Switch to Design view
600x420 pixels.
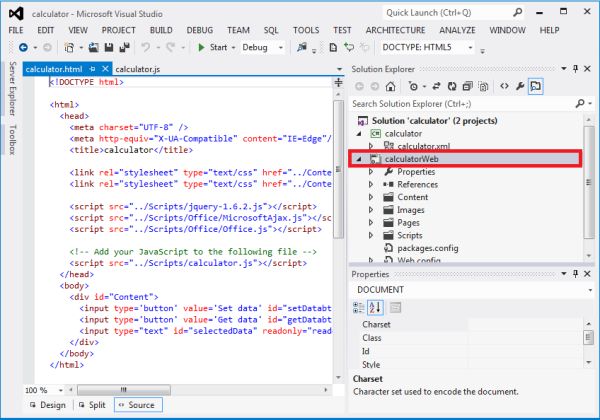(51, 405)
